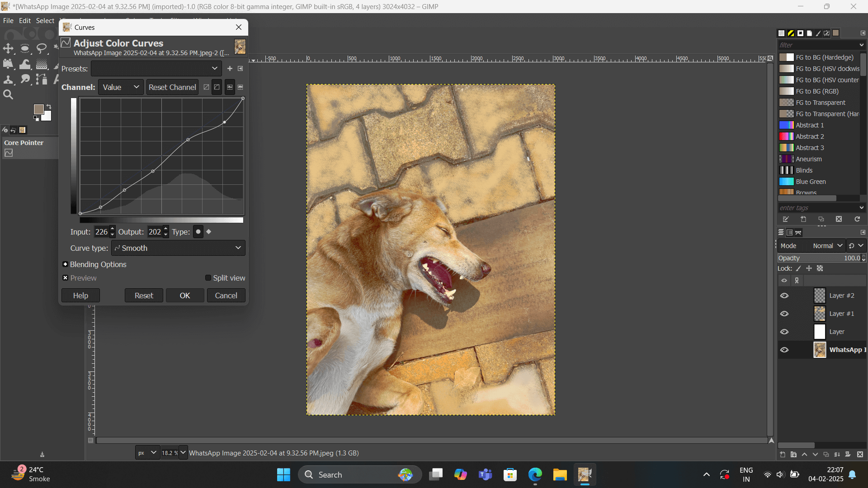Select the Clone stamp tool

9,80
